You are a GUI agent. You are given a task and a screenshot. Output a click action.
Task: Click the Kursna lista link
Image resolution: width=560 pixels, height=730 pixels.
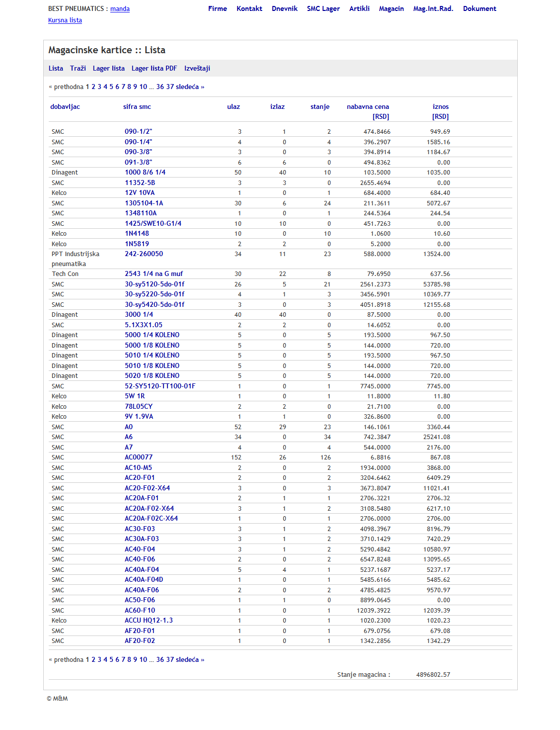[65, 20]
